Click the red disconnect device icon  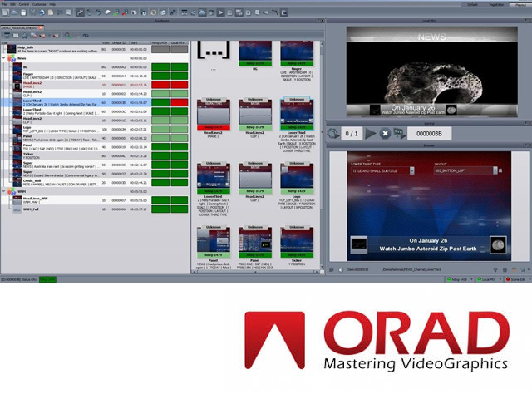coord(126,13)
